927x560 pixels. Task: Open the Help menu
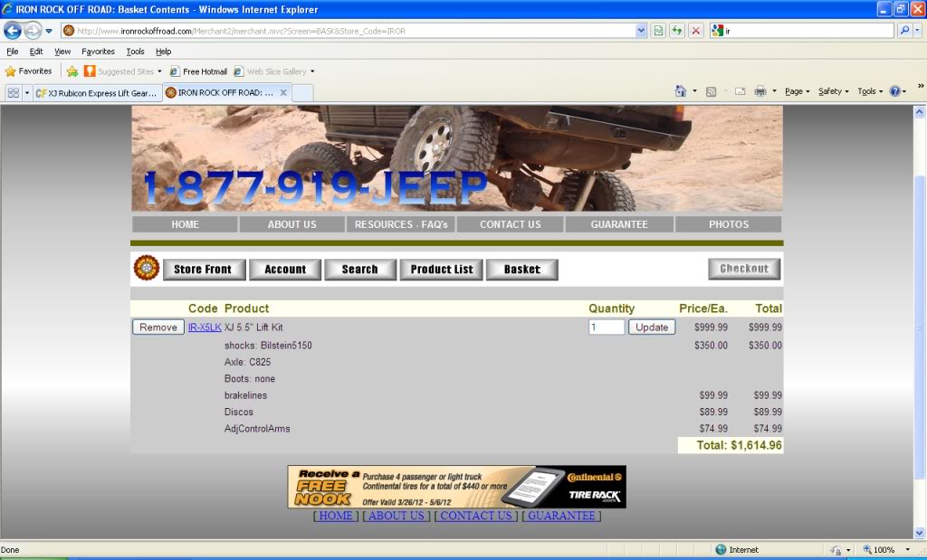point(163,52)
